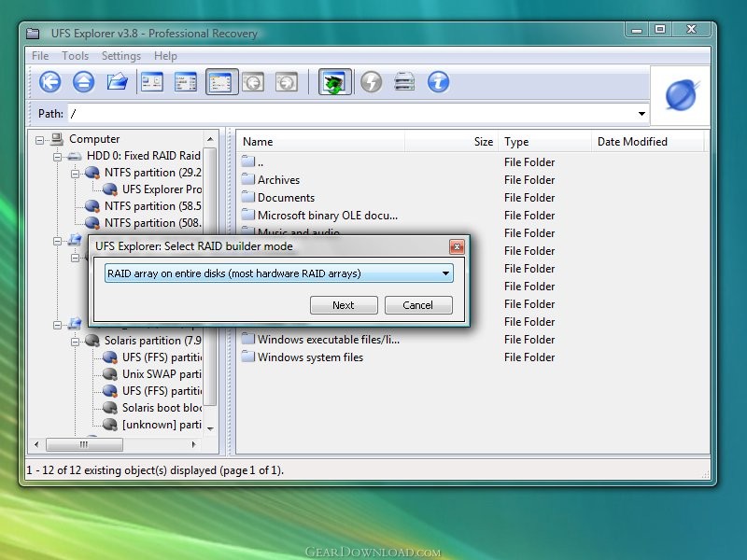Viewport: 747px width, 560px height.
Task: Click the blue back arrow toolbar icon
Action: tap(50, 82)
